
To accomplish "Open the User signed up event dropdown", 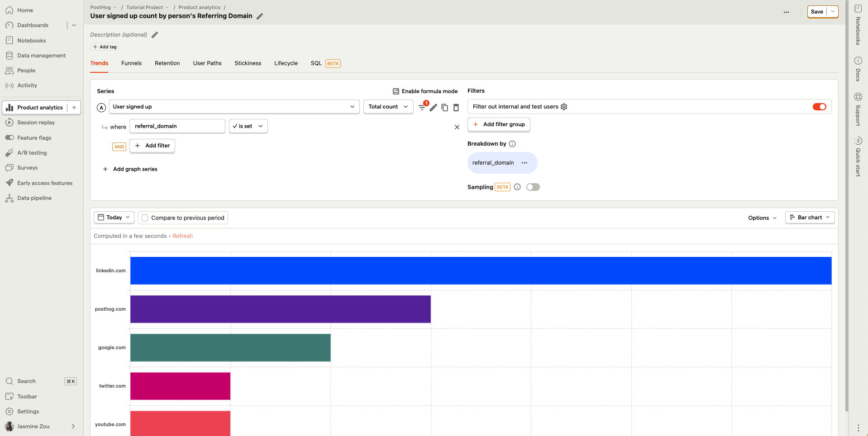I will [x=234, y=107].
